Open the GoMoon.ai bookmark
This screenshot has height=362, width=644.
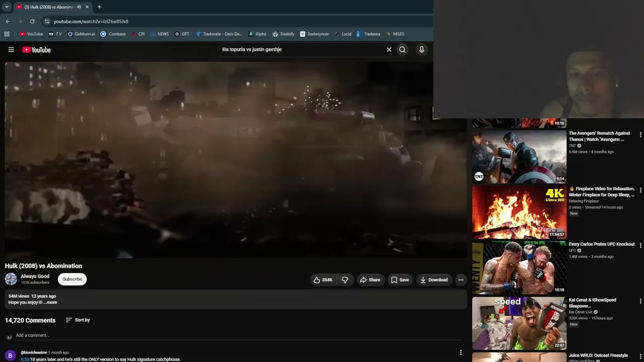[x=81, y=34]
